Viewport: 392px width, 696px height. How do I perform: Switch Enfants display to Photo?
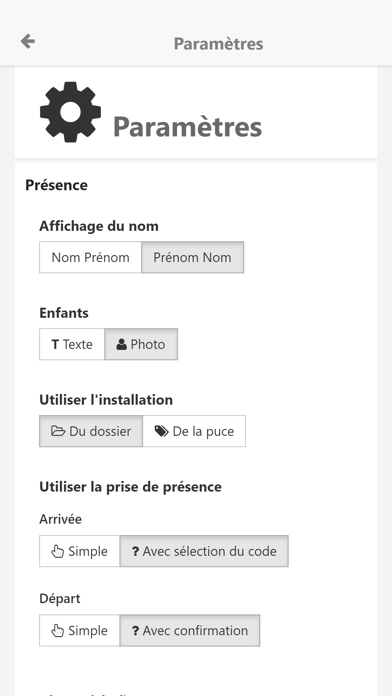pyautogui.click(x=141, y=344)
